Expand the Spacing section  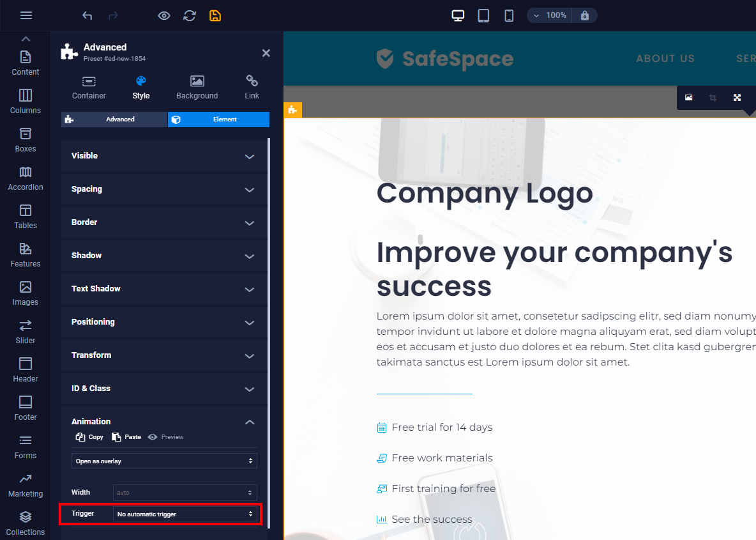[164, 189]
